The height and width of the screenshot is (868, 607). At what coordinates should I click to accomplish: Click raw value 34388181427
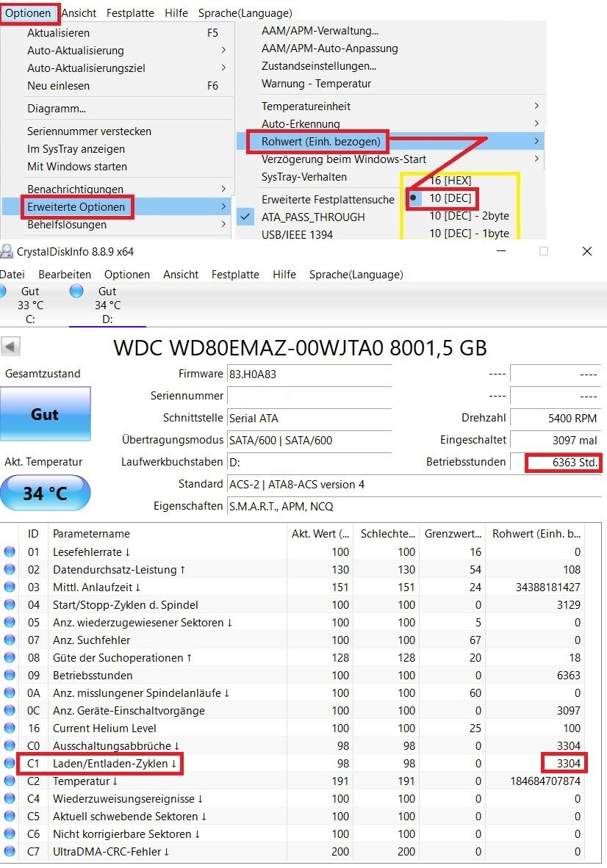pyautogui.click(x=547, y=587)
